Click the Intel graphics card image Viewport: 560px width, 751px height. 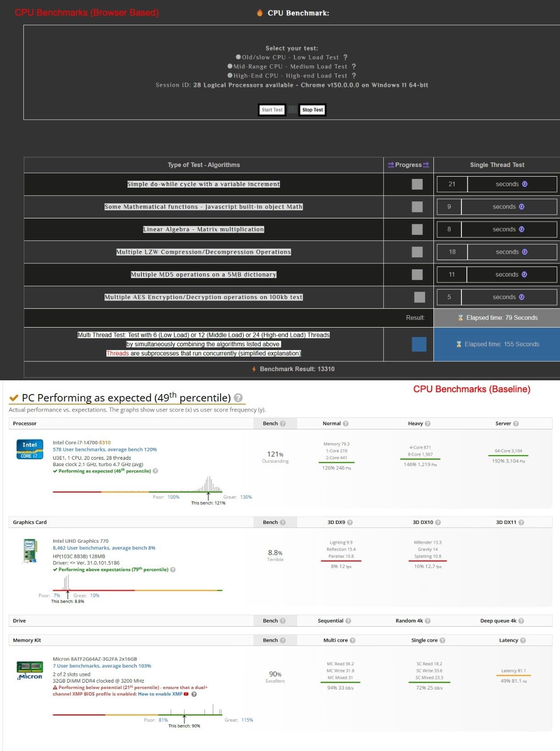point(30,551)
